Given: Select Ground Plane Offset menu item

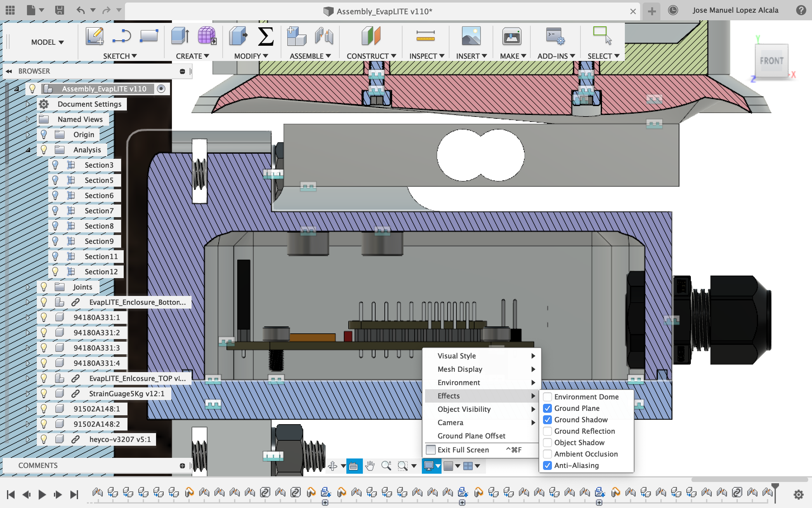Looking at the screenshot, I should 481,436.
